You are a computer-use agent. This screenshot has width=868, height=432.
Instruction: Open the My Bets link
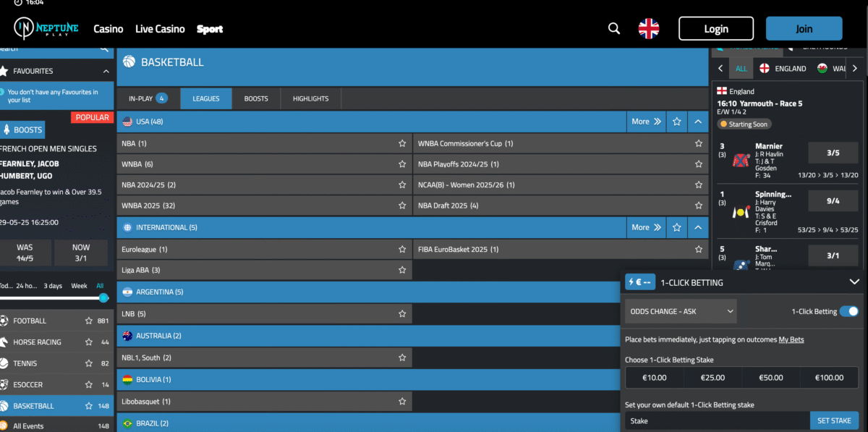point(791,339)
